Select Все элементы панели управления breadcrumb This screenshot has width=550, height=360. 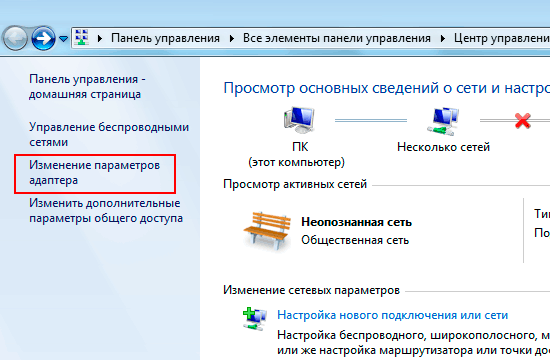click(x=337, y=38)
